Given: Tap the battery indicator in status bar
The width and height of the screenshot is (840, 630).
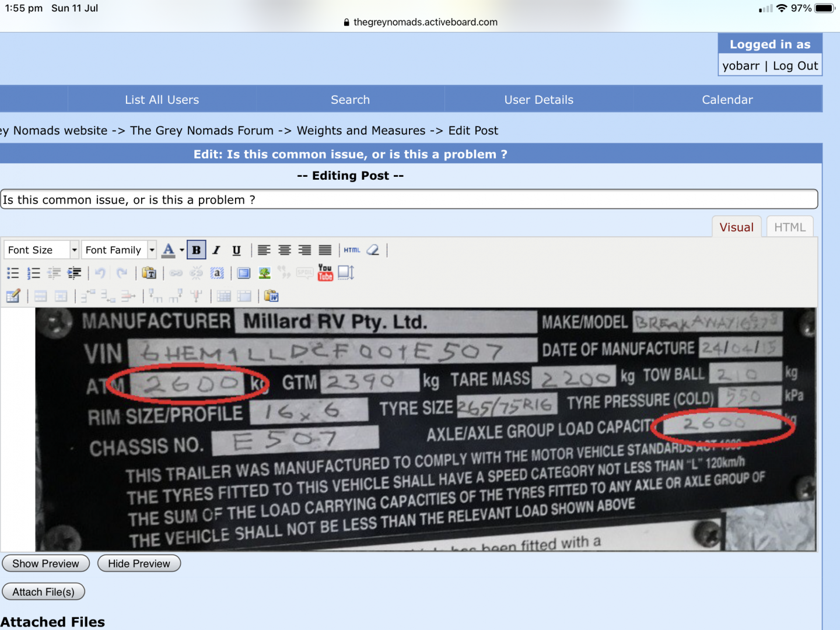Looking at the screenshot, I should tap(825, 8).
